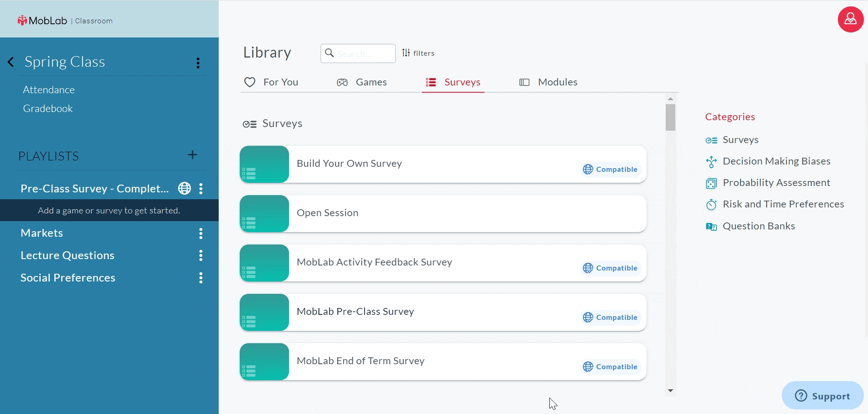Viewport: 868px width, 414px height.
Task: Click the Decision Making Biases branch icon
Action: (x=711, y=162)
